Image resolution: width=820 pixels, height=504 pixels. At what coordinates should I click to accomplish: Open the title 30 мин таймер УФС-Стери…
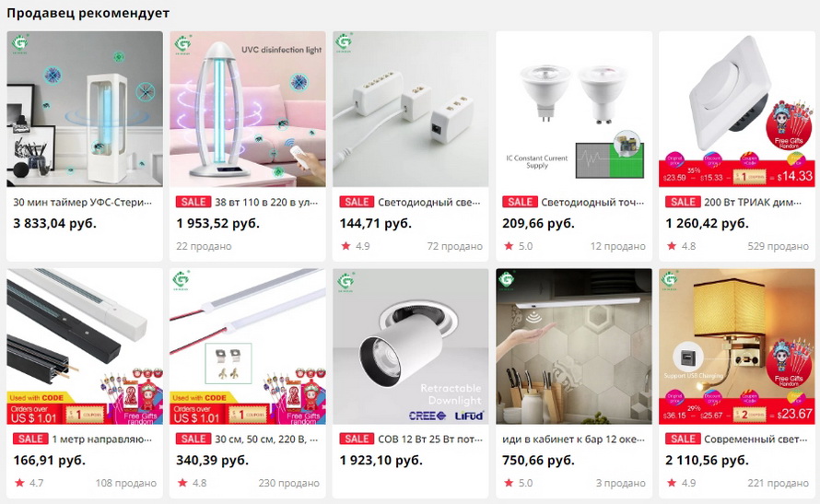[x=83, y=202]
